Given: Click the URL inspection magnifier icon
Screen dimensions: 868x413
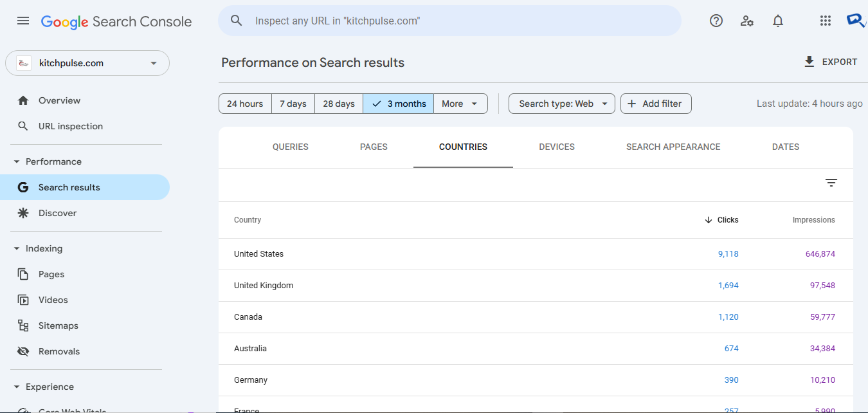Looking at the screenshot, I should click(x=23, y=126).
